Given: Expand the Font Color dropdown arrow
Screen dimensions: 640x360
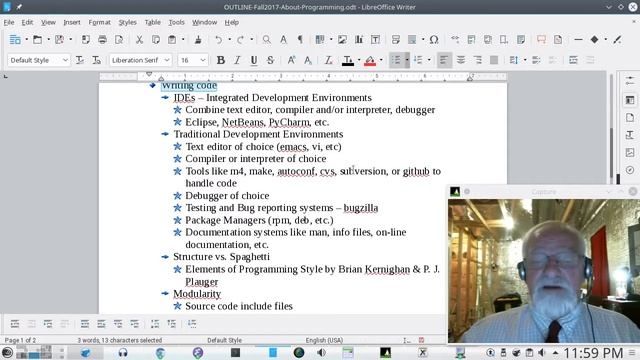Looking at the screenshot, I should click(x=359, y=60).
